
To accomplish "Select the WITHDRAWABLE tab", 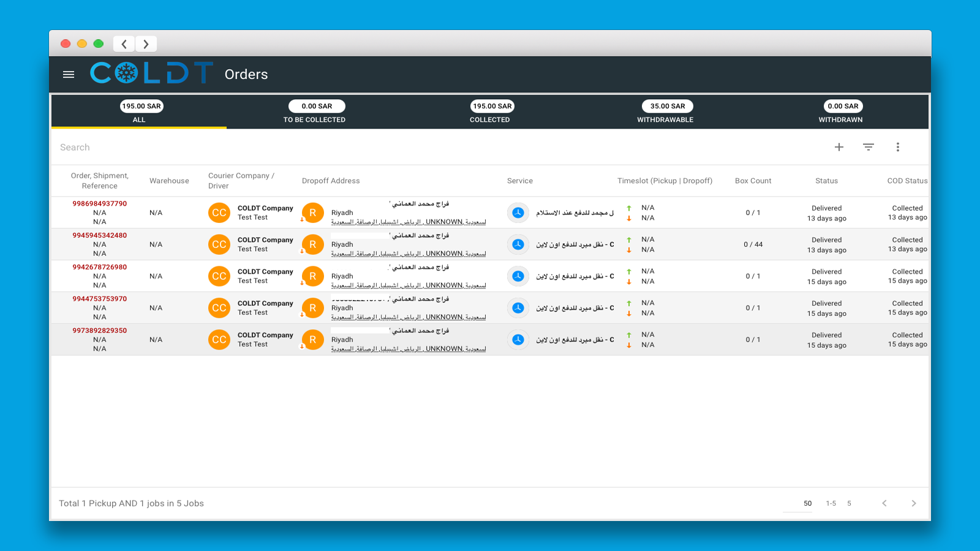I will (x=665, y=112).
